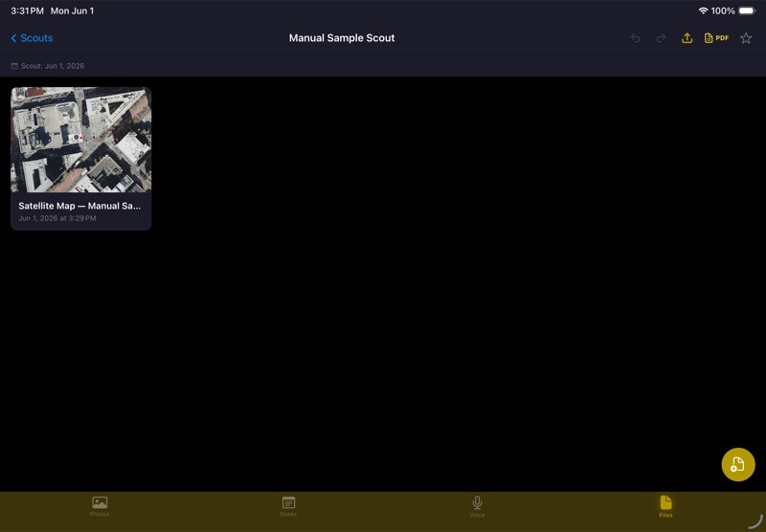This screenshot has width=766, height=532.
Task: Switch to the Notes tab
Action: pos(288,506)
